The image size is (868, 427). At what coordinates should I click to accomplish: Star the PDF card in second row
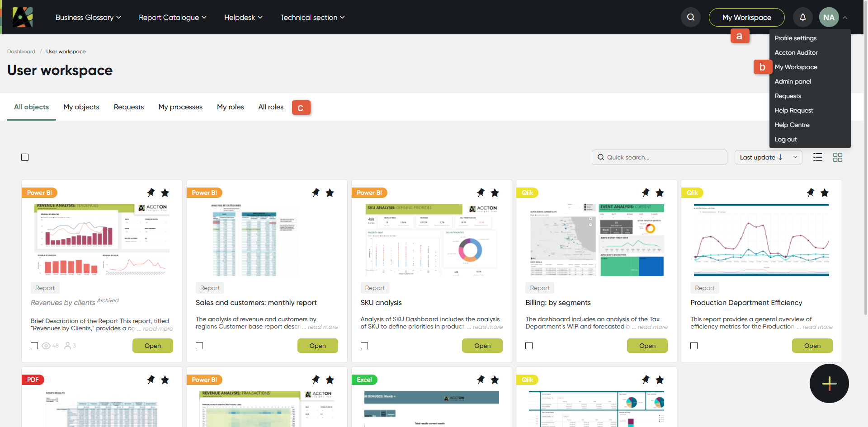pos(165,380)
